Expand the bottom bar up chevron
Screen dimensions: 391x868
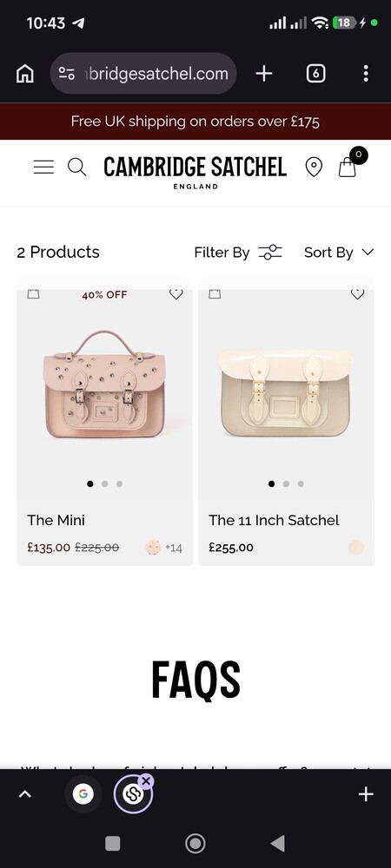(x=25, y=794)
